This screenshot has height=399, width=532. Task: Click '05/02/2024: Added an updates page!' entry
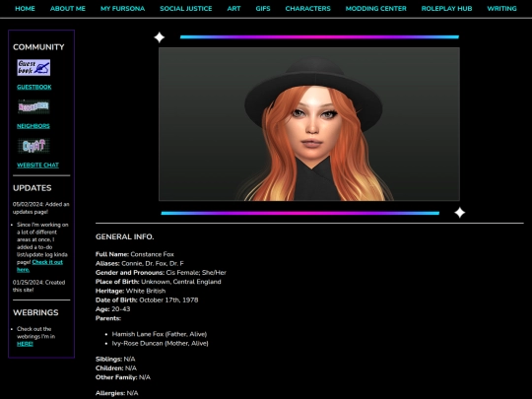pos(41,208)
